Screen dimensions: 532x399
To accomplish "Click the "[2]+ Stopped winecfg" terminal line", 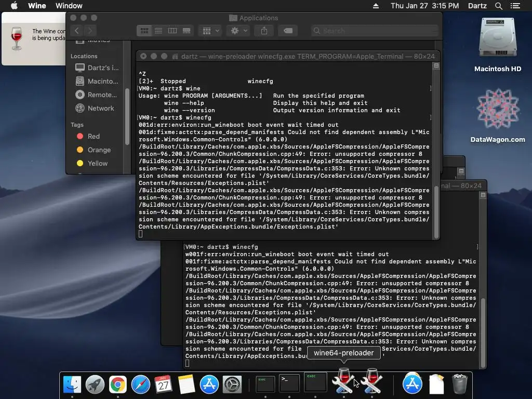I will [206, 81].
